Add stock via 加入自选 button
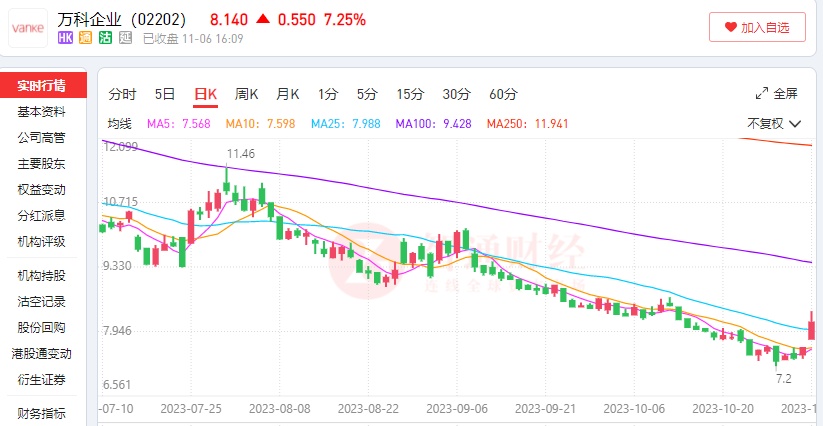This screenshot has width=823, height=426. 757,27
